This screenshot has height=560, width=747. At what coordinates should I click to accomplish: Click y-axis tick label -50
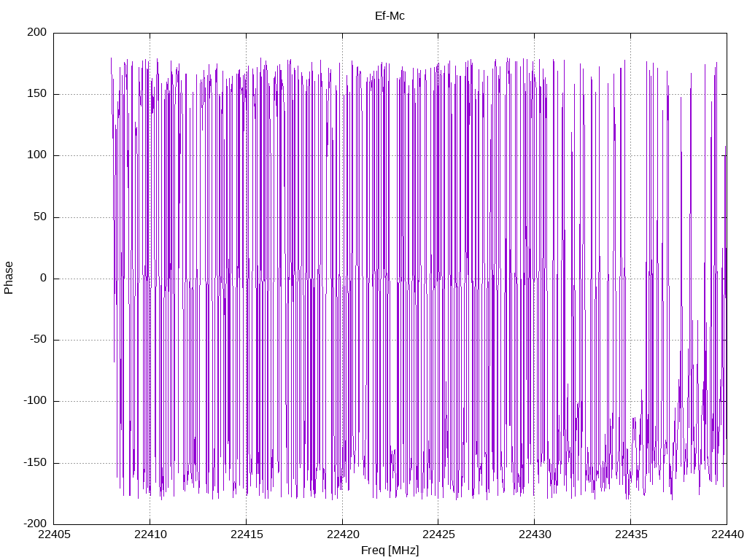pyautogui.click(x=39, y=340)
